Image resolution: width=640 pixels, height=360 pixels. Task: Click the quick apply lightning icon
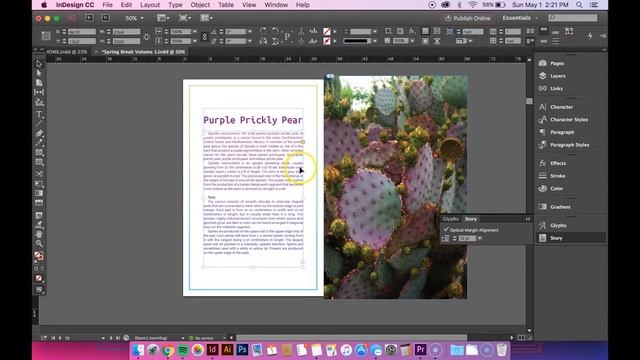590,36
